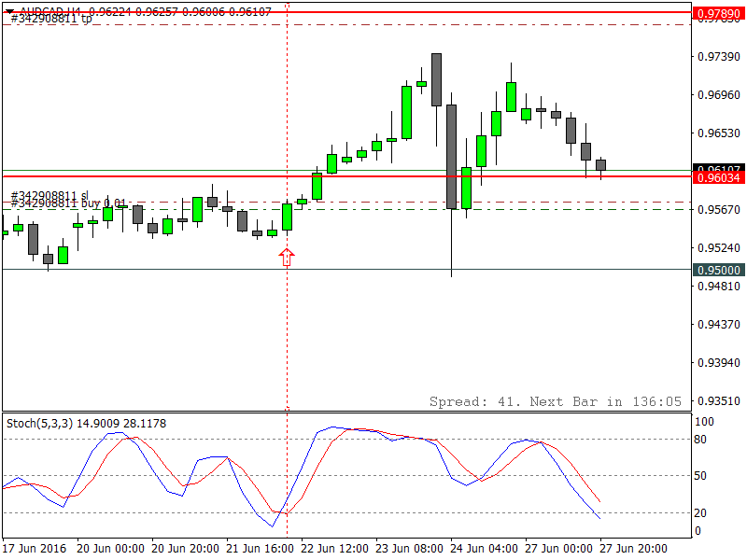Image resolution: width=747 pixels, height=560 pixels.
Task: Click the '22 Jun 12:00' time axis label
Action: (x=335, y=549)
